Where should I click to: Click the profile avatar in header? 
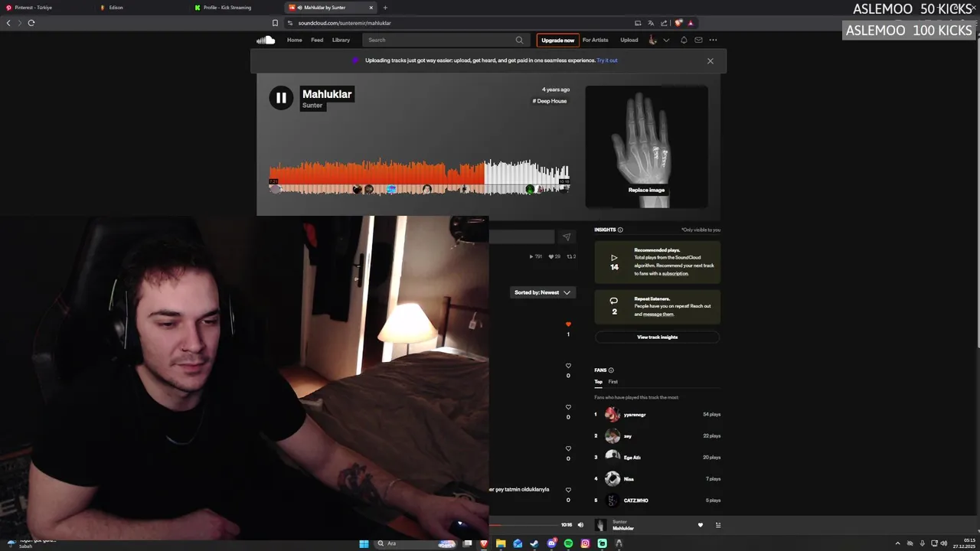pyautogui.click(x=653, y=40)
